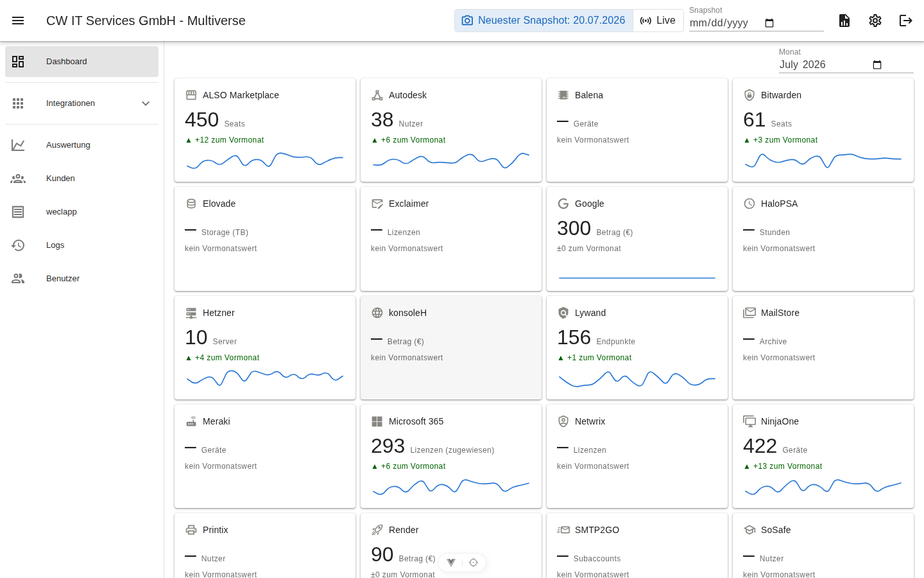The width and height of the screenshot is (924, 578).
Task: Click the Auswertung chart icon
Action: (x=18, y=145)
